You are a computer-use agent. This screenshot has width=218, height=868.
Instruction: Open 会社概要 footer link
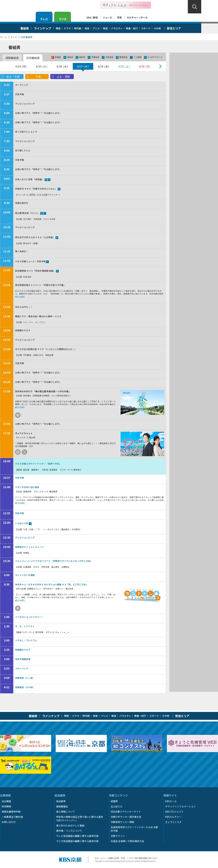(x=6, y=801)
